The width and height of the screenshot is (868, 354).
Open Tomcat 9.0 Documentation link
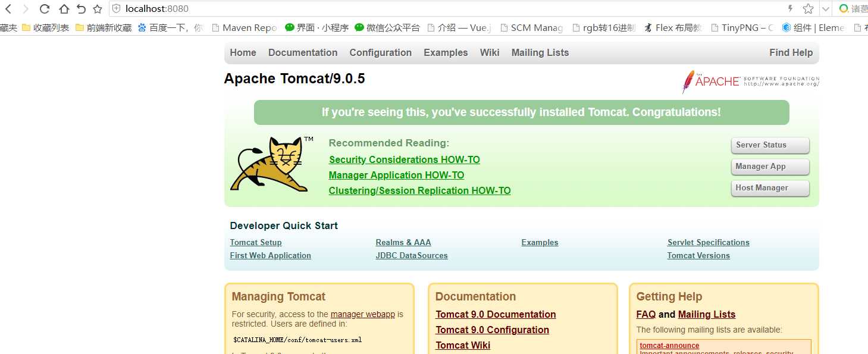(496, 314)
